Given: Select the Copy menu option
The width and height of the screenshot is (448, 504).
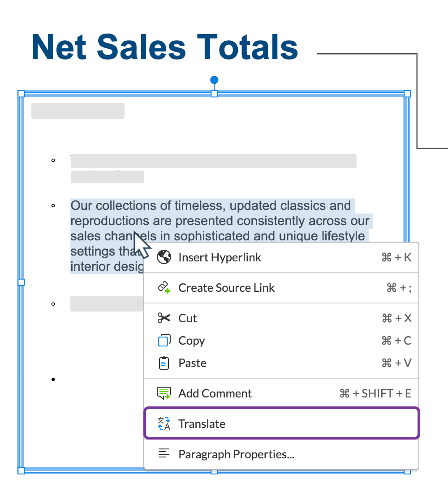Looking at the screenshot, I should coord(191,341).
